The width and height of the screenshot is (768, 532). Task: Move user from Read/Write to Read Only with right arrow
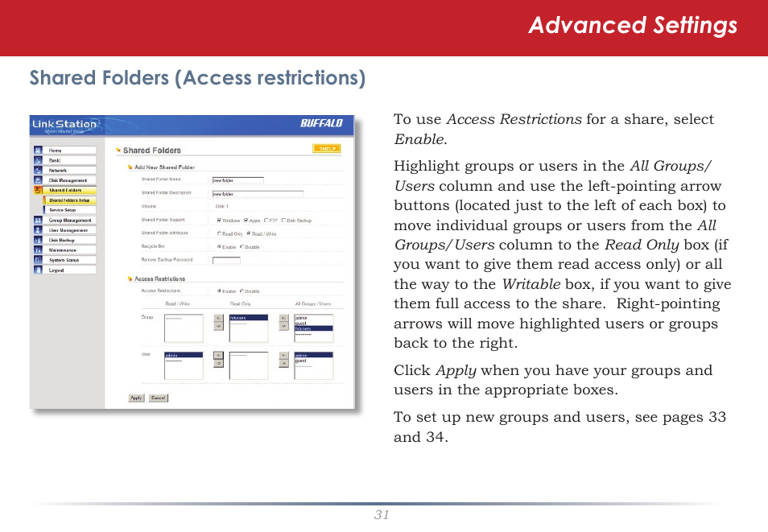pos(219,364)
